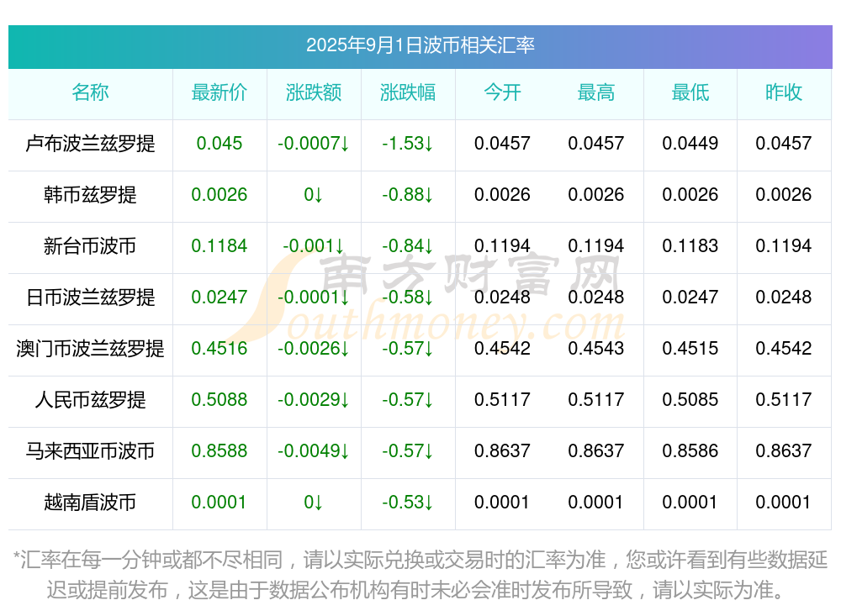Click change percent -0.53↓

tap(408, 503)
